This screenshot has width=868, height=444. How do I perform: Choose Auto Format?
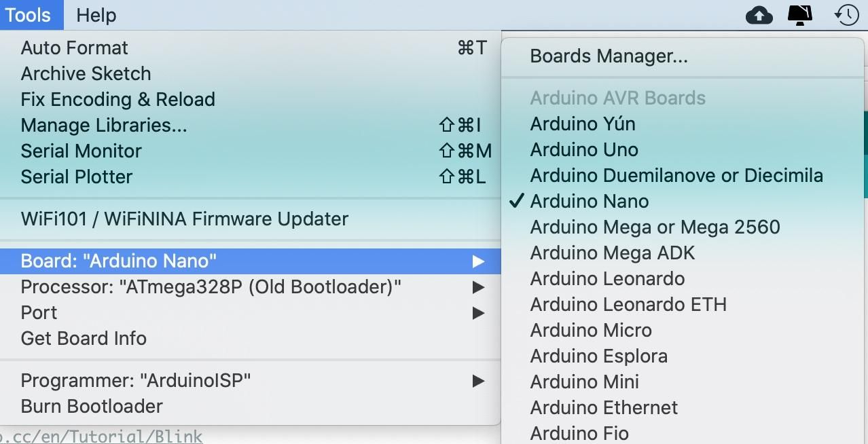(74, 48)
